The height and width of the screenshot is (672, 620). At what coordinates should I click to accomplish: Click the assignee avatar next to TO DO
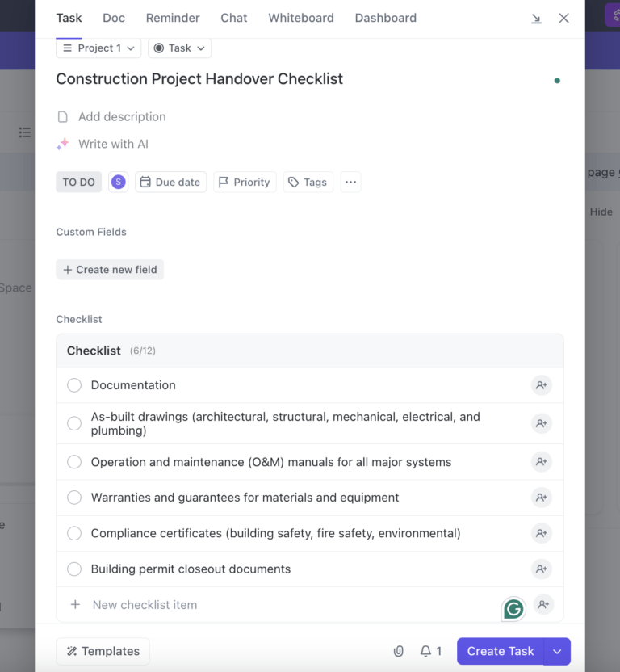118,182
